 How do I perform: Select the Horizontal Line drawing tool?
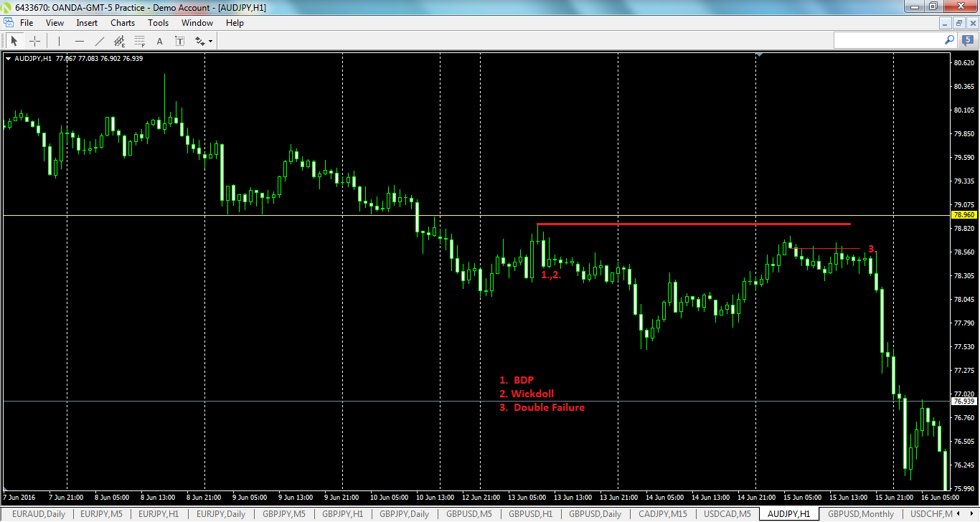point(79,40)
